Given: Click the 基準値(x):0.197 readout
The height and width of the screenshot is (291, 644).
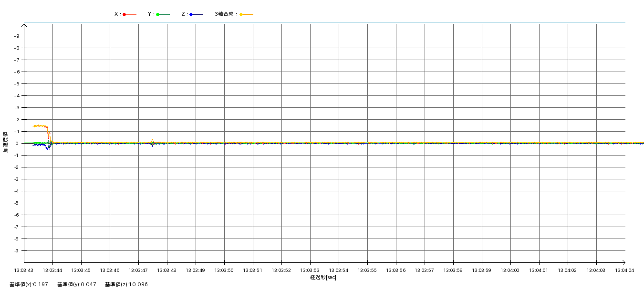Looking at the screenshot, I should pos(29,284).
